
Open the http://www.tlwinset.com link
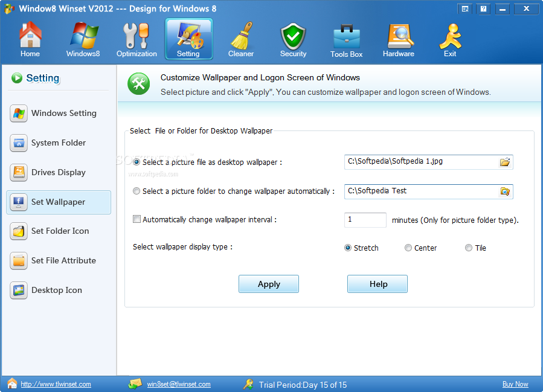[56, 384]
